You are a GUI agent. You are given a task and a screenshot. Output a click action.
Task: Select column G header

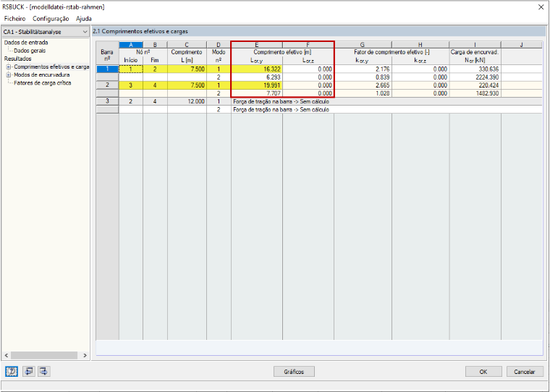(x=363, y=45)
